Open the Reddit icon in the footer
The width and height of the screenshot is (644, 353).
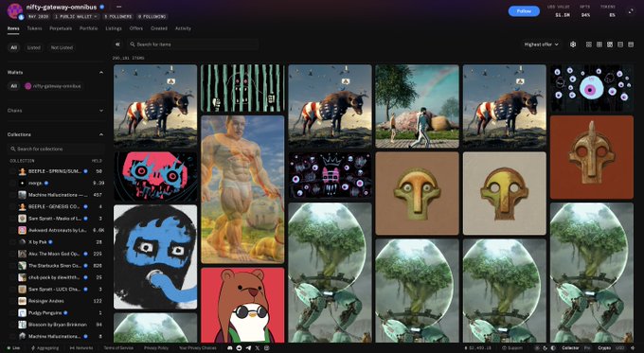[239, 348]
